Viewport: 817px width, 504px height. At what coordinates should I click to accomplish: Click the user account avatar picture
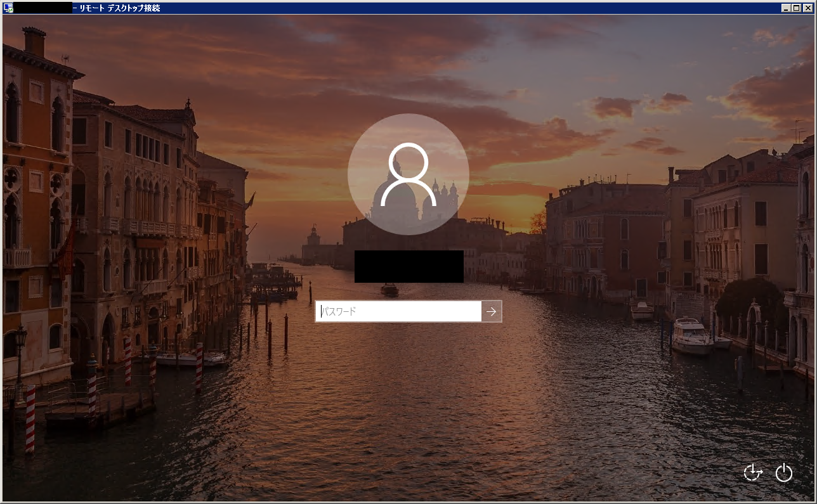click(x=408, y=174)
